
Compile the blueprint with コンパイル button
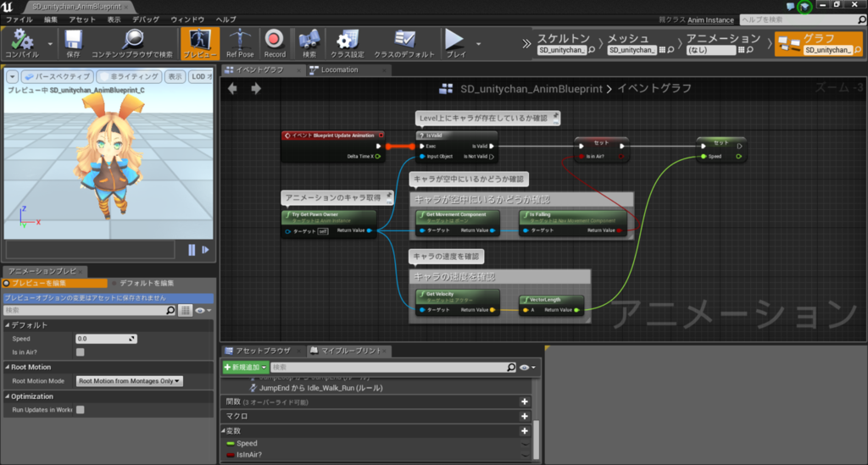pos(22,44)
